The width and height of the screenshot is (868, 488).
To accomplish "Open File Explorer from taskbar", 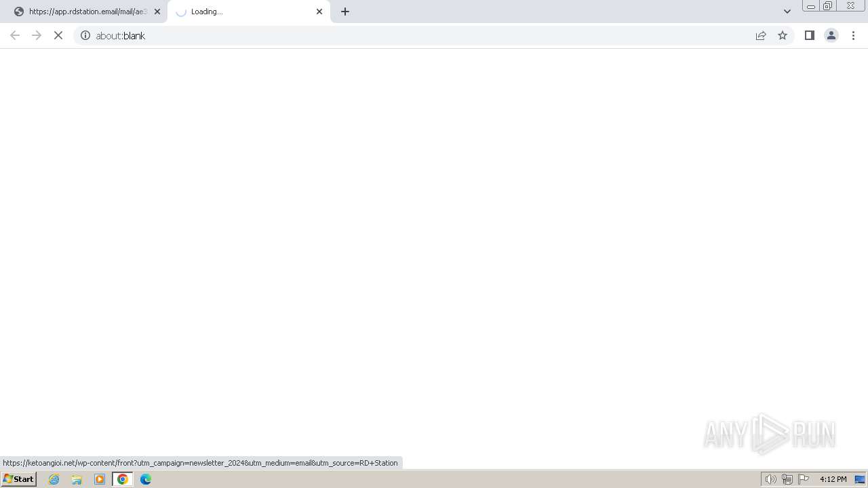I will click(x=77, y=479).
